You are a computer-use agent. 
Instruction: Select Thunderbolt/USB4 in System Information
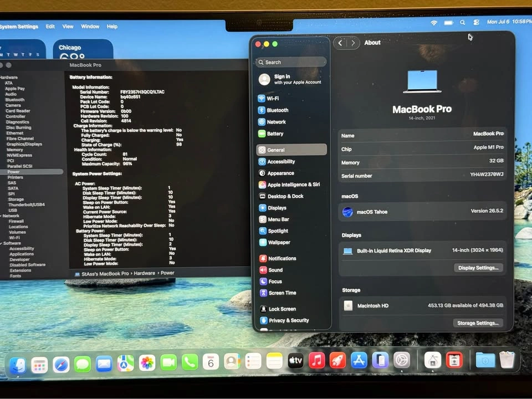[x=27, y=204]
